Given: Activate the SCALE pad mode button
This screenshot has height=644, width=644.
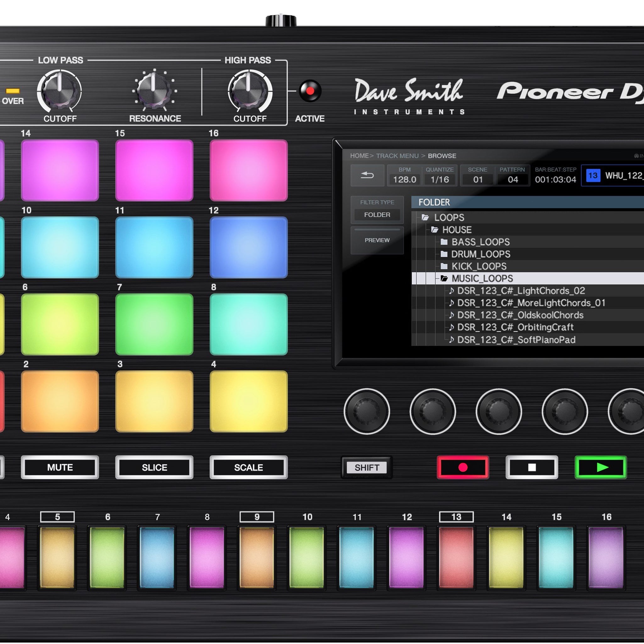Looking at the screenshot, I should (249, 467).
